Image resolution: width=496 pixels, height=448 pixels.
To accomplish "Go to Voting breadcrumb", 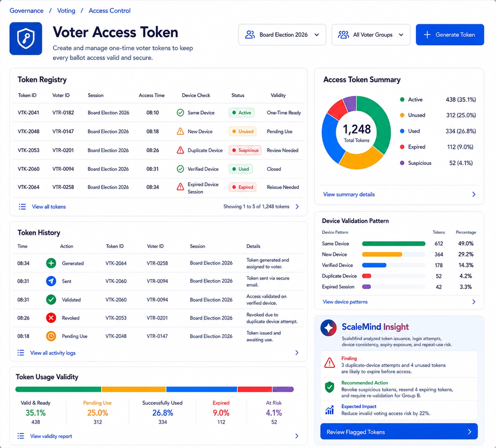I will [66, 11].
